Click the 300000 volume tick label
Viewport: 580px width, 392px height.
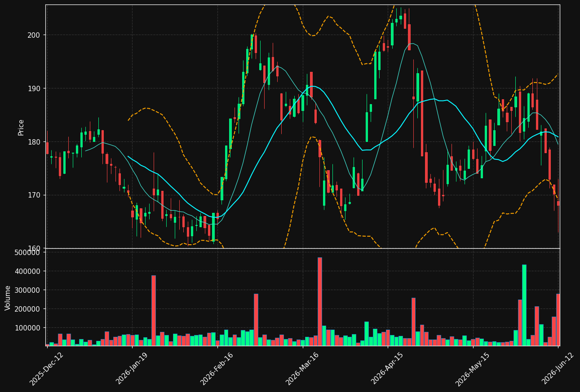tap(28, 290)
